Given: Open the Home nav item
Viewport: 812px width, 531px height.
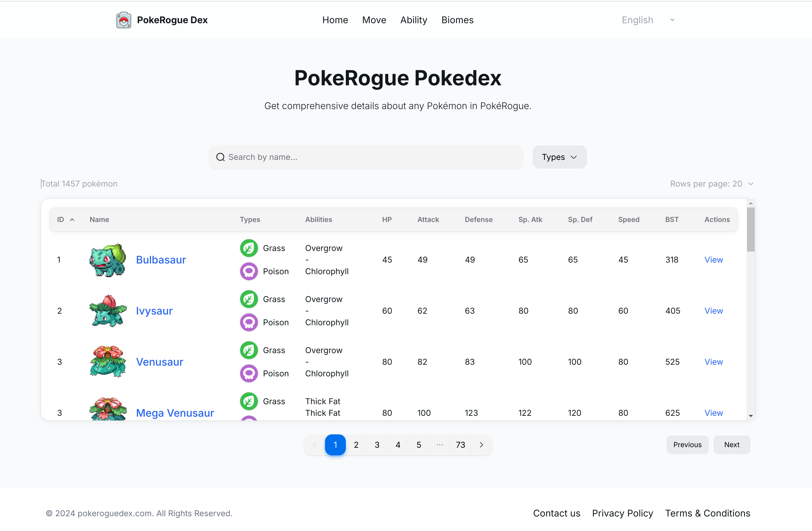Looking at the screenshot, I should [x=335, y=20].
